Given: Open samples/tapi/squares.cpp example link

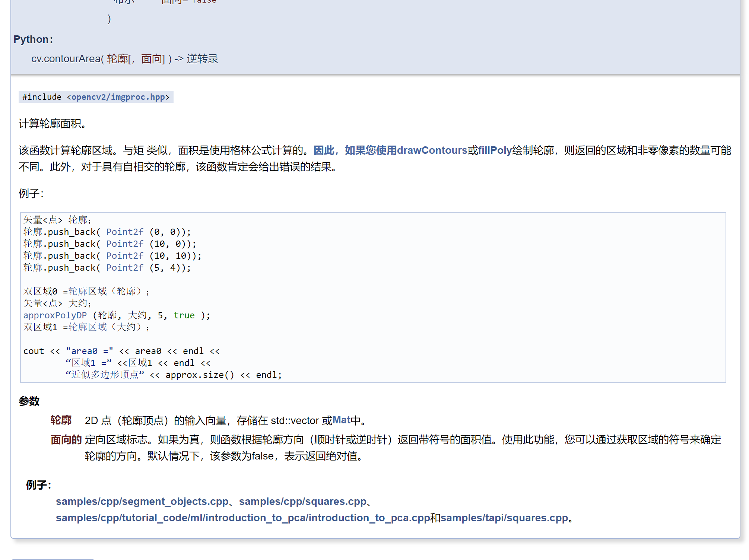Looking at the screenshot, I should point(504,518).
